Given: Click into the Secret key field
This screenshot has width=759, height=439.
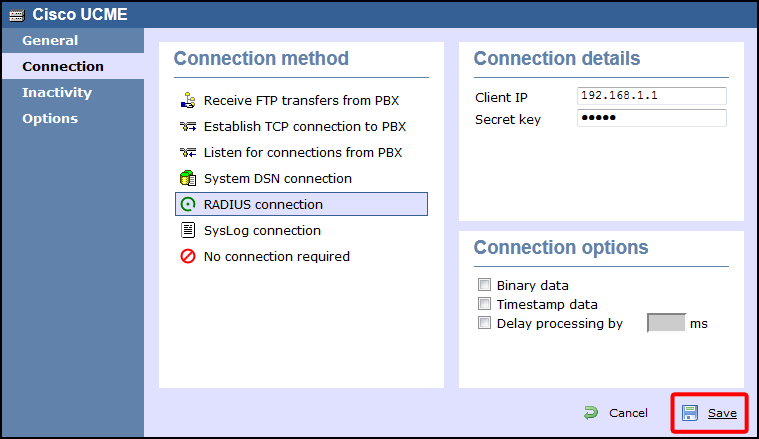Looking at the screenshot, I should [652, 118].
